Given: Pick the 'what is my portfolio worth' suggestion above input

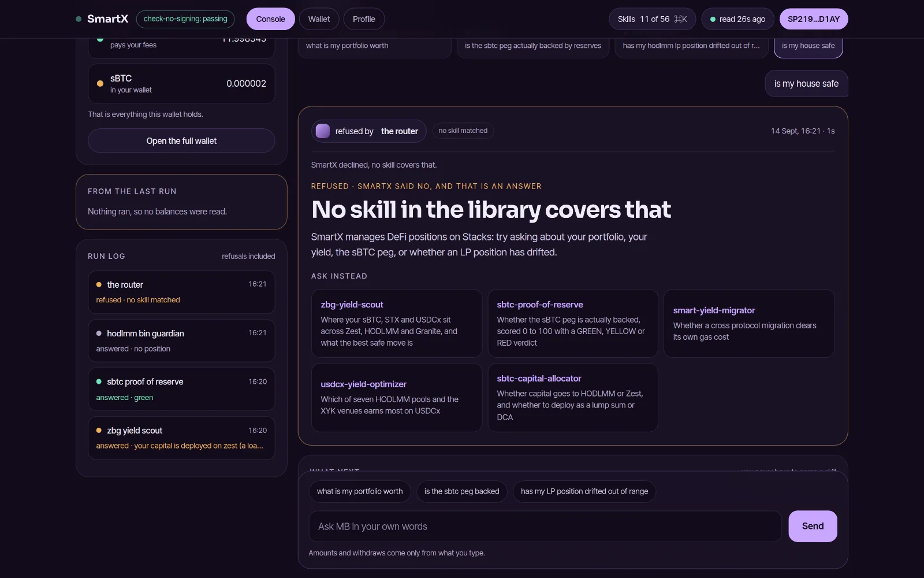Looking at the screenshot, I should coord(360,492).
